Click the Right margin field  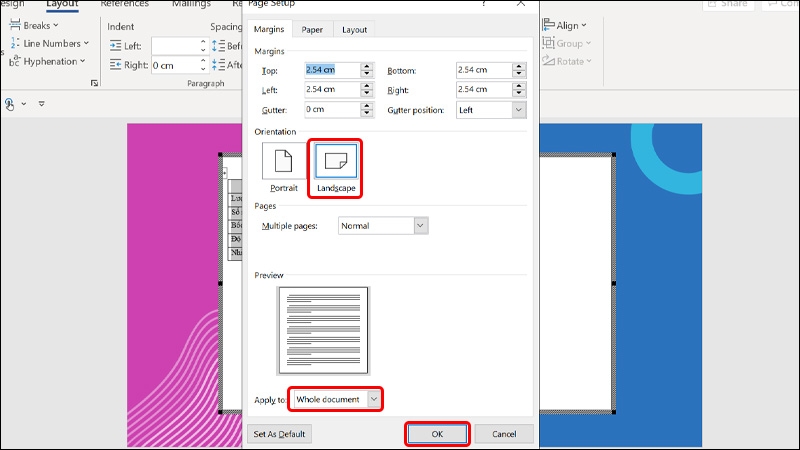click(x=484, y=89)
